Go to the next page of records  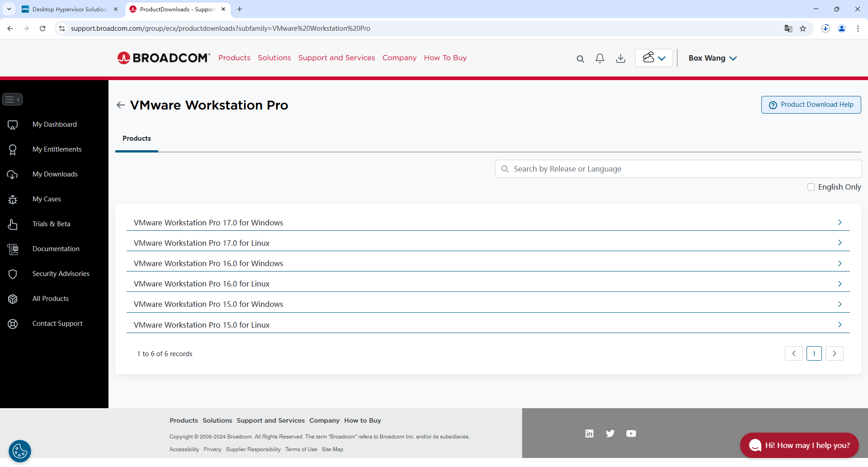pyautogui.click(x=835, y=353)
